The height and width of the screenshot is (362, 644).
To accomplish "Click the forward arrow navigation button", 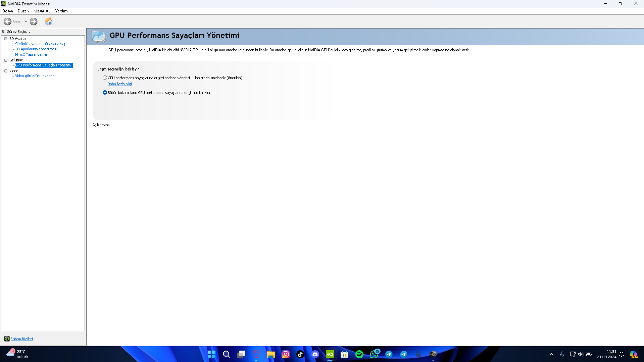I will click(x=34, y=21).
